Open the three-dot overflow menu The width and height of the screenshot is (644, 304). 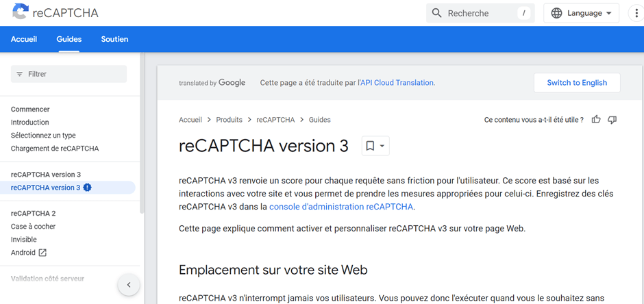pos(636,13)
